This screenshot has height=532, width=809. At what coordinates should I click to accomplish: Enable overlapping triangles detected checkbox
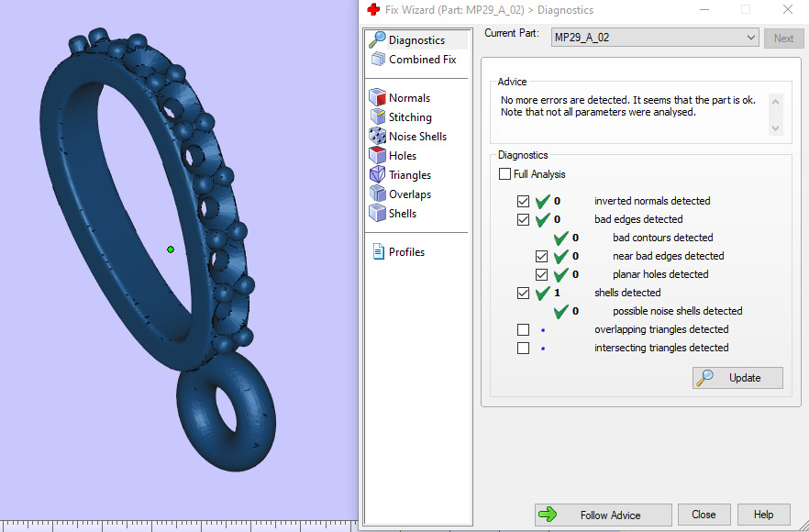523,329
